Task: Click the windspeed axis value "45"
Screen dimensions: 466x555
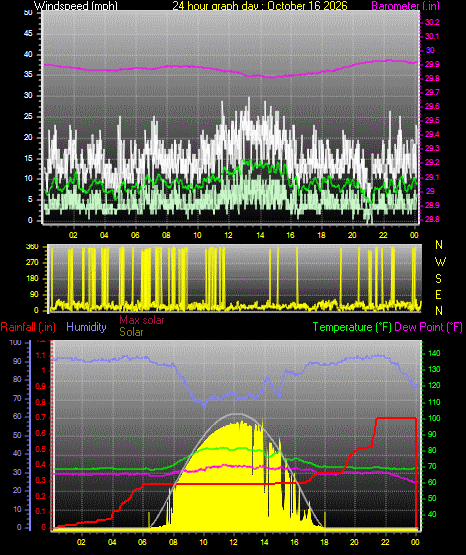Action: [28, 34]
